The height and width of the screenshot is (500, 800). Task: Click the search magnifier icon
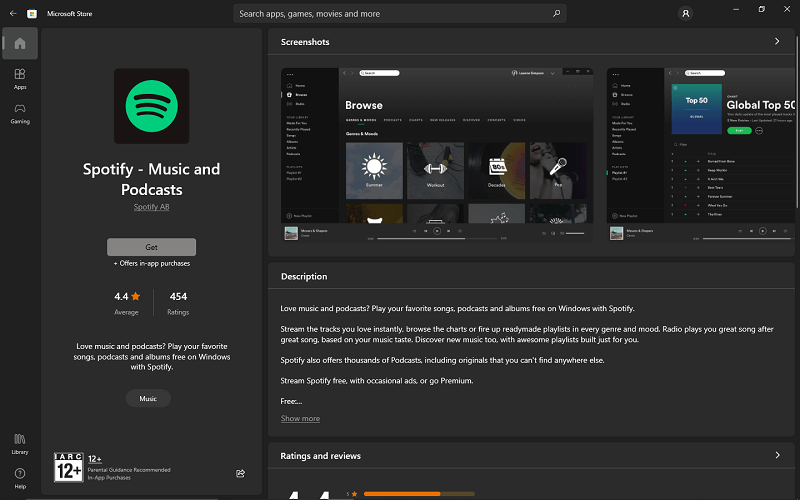[x=557, y=13]
